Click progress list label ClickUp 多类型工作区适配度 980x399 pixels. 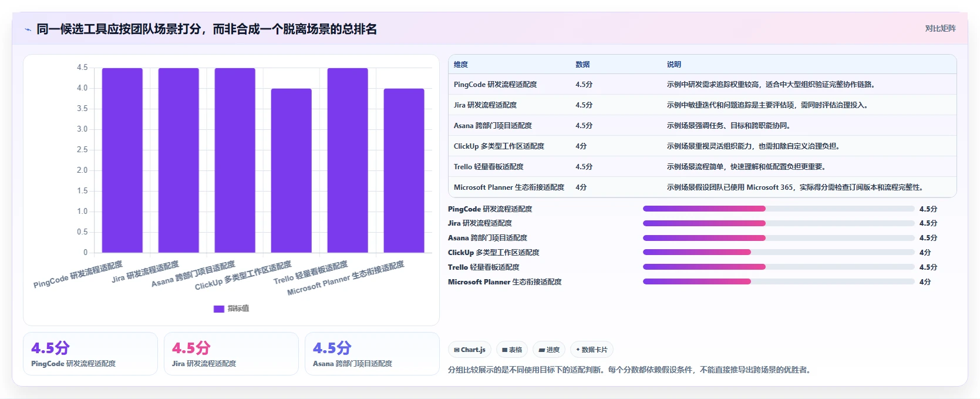(x=493, y=252)
